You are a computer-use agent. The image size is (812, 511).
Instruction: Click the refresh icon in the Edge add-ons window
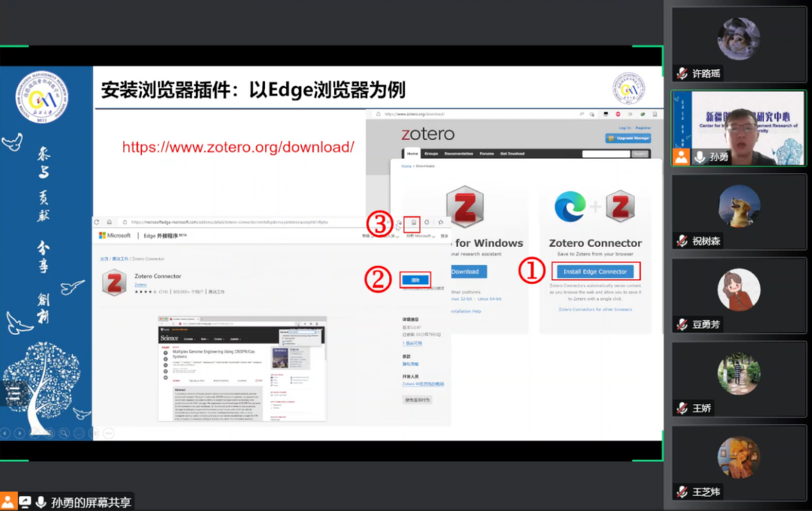(97, 222)
